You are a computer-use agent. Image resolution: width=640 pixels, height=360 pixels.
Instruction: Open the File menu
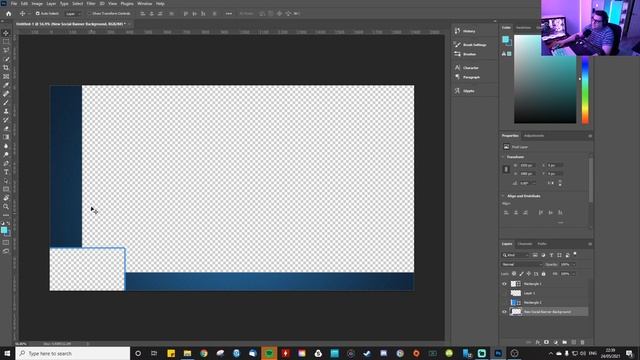[x=14, y=4]
